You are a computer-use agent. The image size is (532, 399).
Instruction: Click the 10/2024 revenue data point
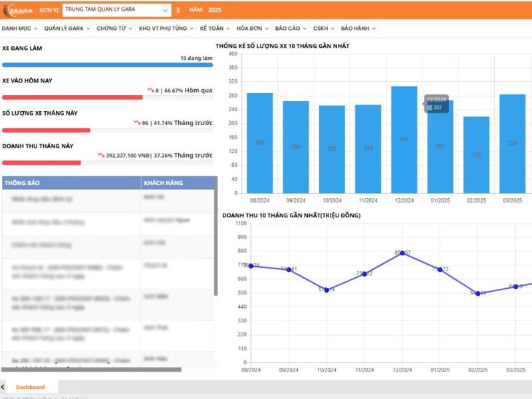(x=327, y=290)
